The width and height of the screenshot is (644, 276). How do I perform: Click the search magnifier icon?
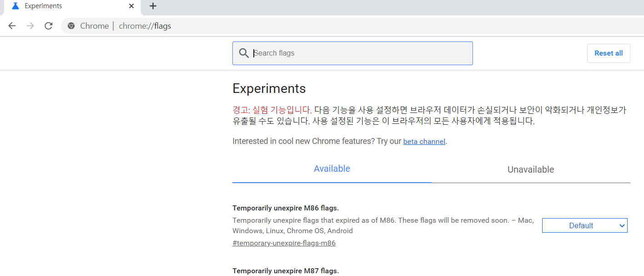244,53
